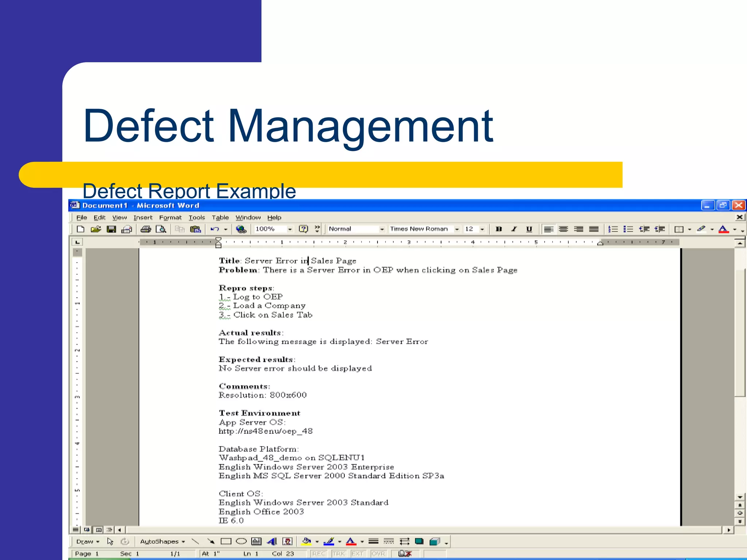Click the Fill Color paint bucket
Image resolution: width=747 pixels, height=560 pixels.
pyautogui.click(x=307, y=541)
